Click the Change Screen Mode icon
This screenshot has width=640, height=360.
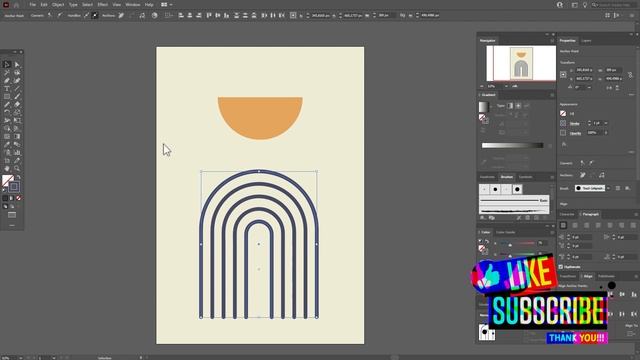(x=12, y=215)
